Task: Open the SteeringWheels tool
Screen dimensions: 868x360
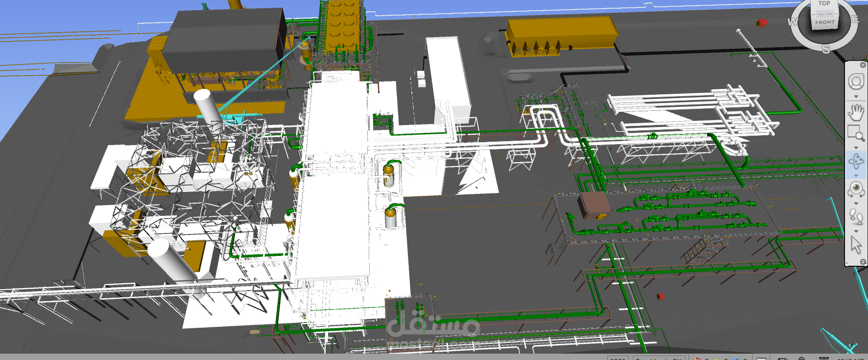Action: (x=856, y=82)
